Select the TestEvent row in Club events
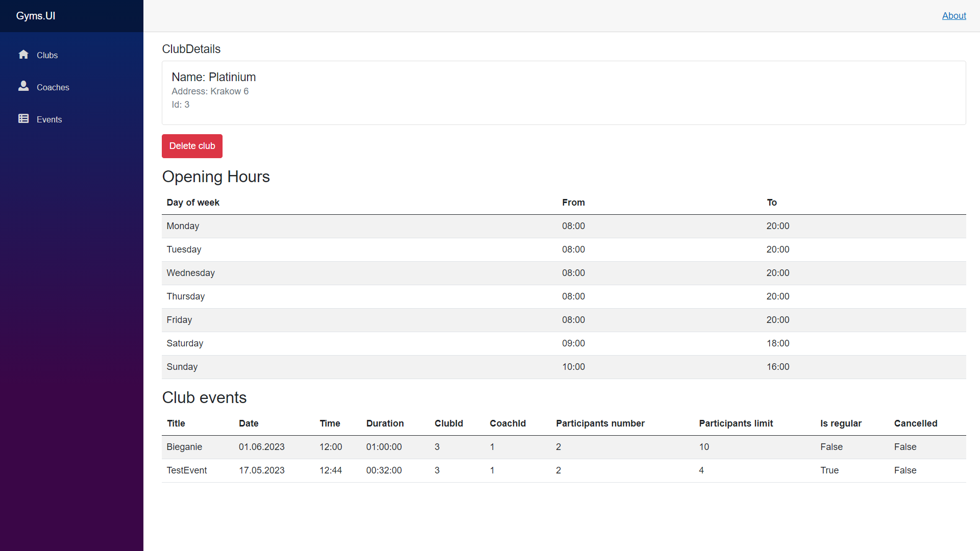Image resolution: width=980 pixels, height=551 pixels. [x=357, y=470]
